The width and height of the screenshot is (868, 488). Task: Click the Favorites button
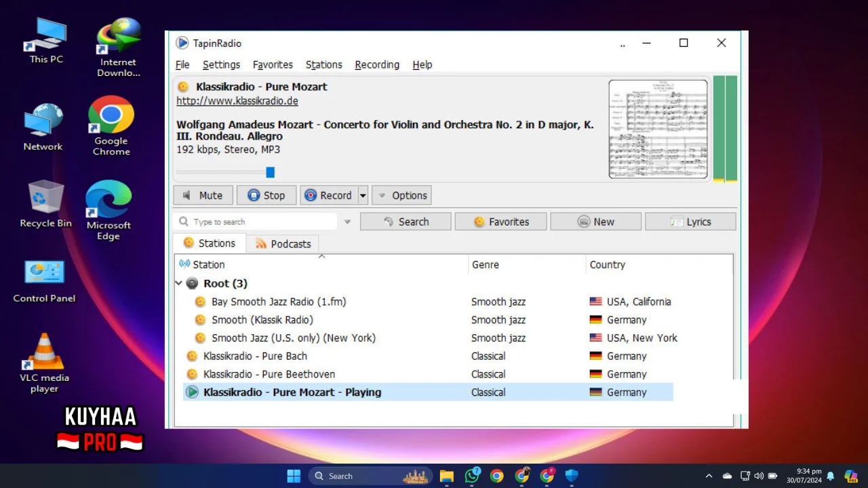tap(500, 222)
